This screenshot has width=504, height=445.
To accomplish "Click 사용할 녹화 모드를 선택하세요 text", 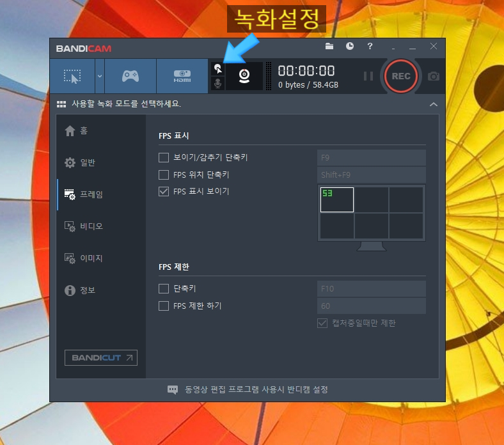I will [127, 104].
